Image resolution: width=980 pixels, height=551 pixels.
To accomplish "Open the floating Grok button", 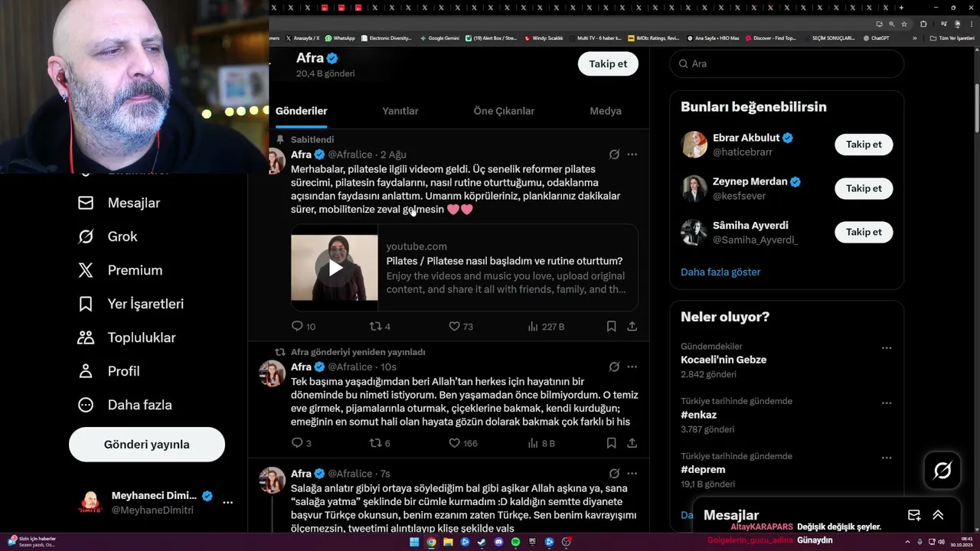I will tap(942, 471).
